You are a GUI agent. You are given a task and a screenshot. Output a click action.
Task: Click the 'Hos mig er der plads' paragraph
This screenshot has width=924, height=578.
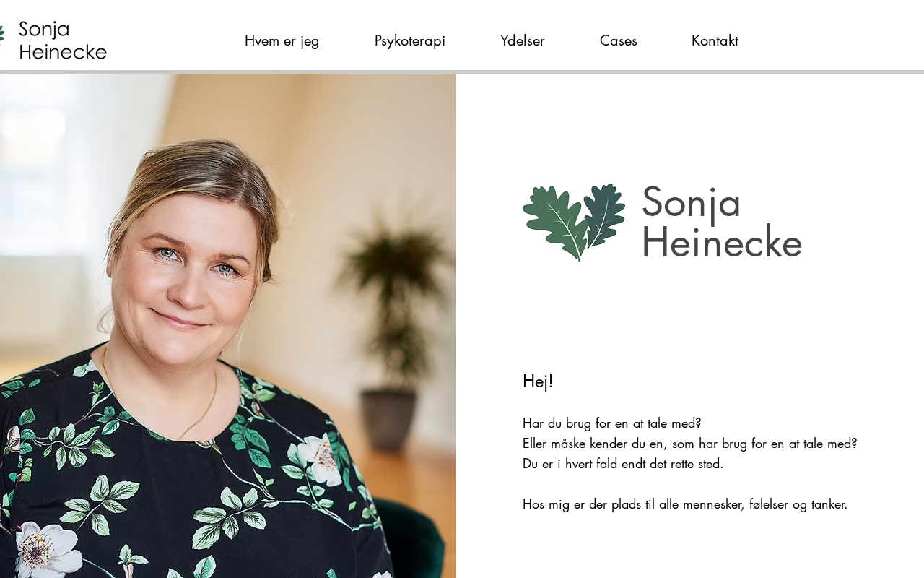tap(685, 504)
